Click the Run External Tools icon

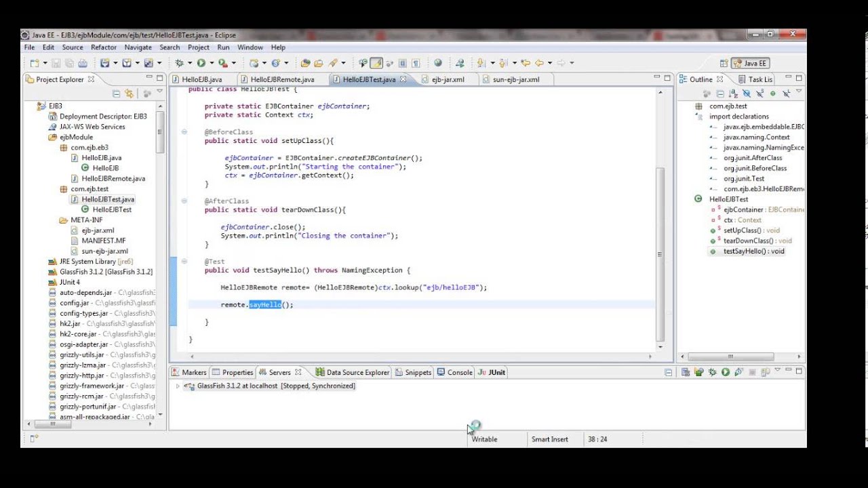pos(223,63)
